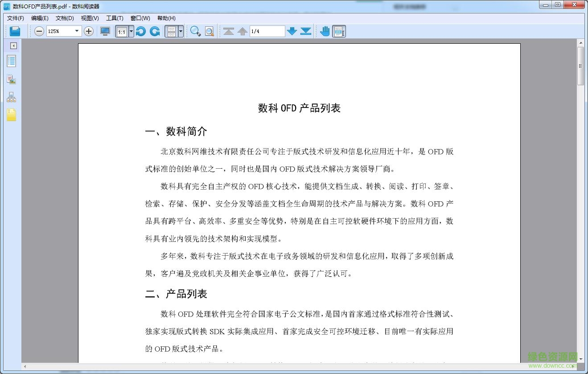Image resolution: width=588 pixels, height=374 pixels.
Task: Open the zoom percentage dropdown
Action: point(76,31)
